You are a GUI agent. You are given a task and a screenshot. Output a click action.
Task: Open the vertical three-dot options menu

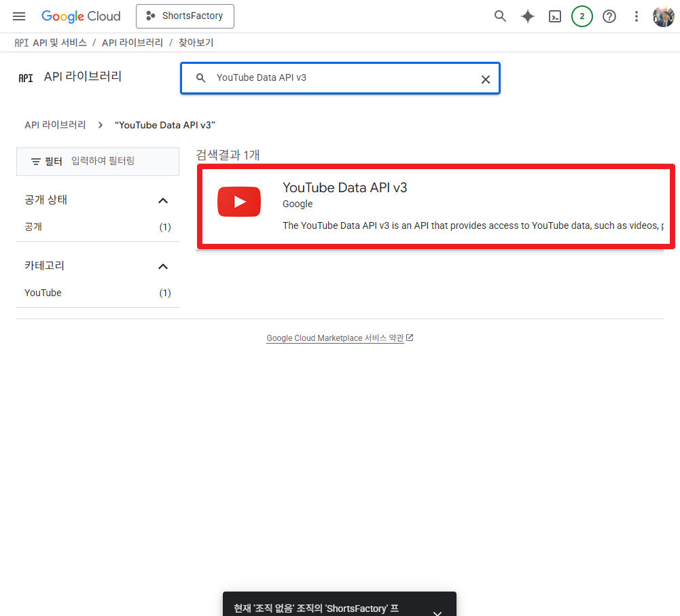click(636, 16)
